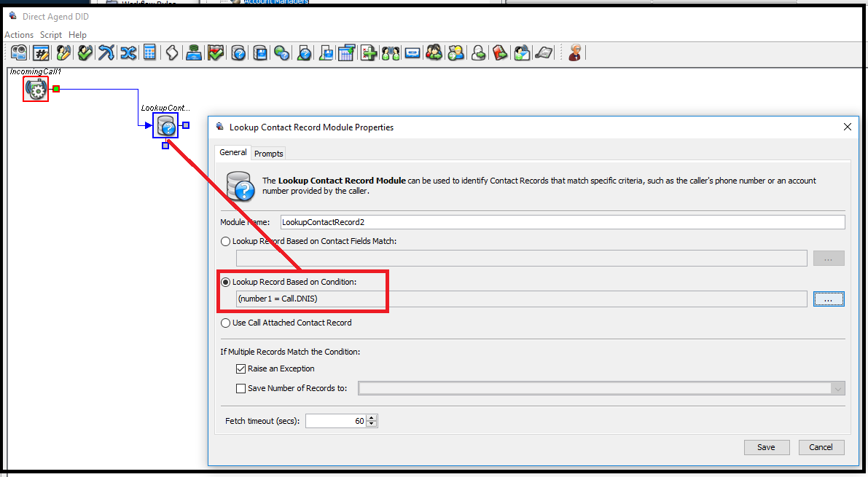Click the calculator toolbar icon

point(149,52)
